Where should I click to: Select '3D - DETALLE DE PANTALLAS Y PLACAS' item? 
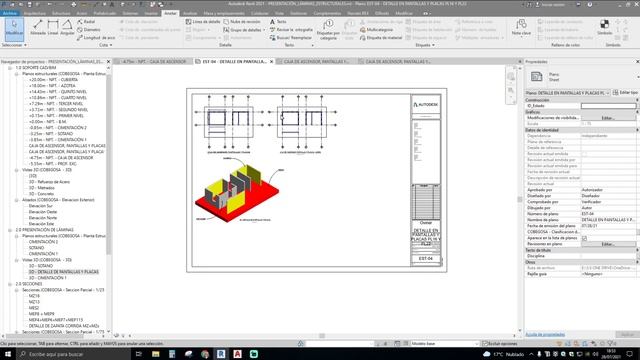point(63,272)
